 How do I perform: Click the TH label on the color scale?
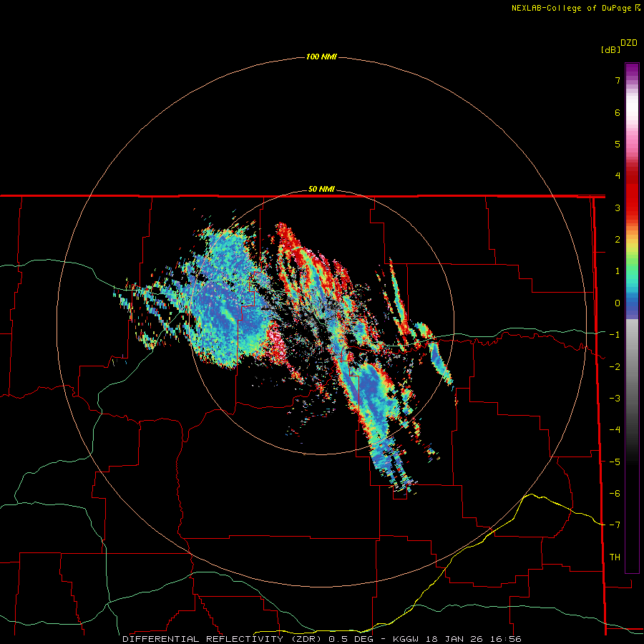coord(615,557)
